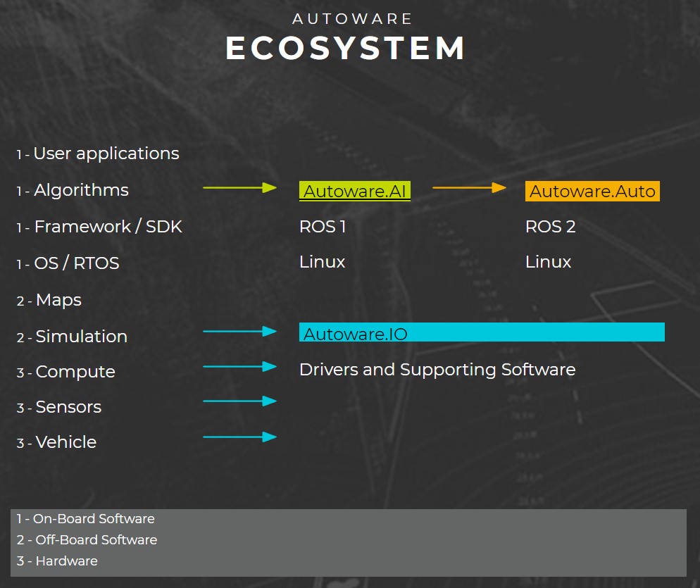This screenshot has width=700, height=588.
Task: Select the User applications list item
Action: point(106,154)
